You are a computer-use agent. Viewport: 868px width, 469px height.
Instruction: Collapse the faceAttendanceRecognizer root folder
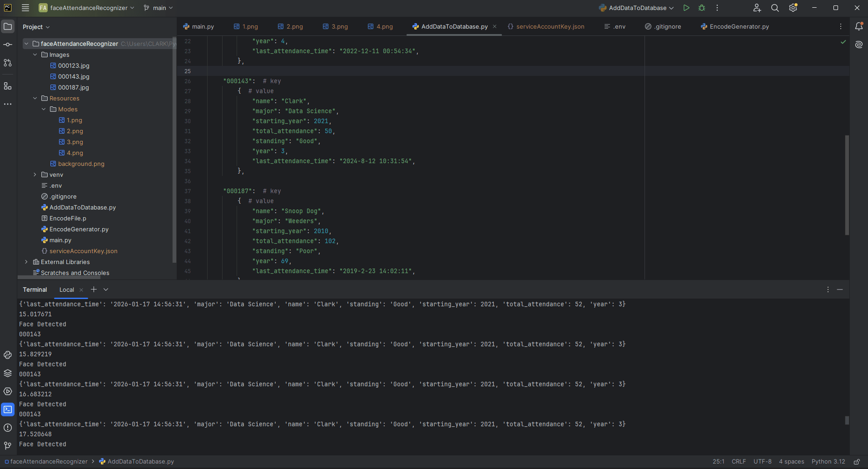tap(26, 44)
